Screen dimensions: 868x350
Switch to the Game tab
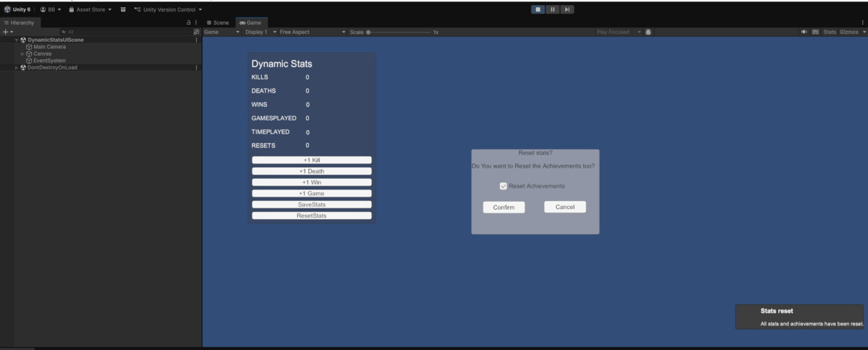click(x=251, y=22)
